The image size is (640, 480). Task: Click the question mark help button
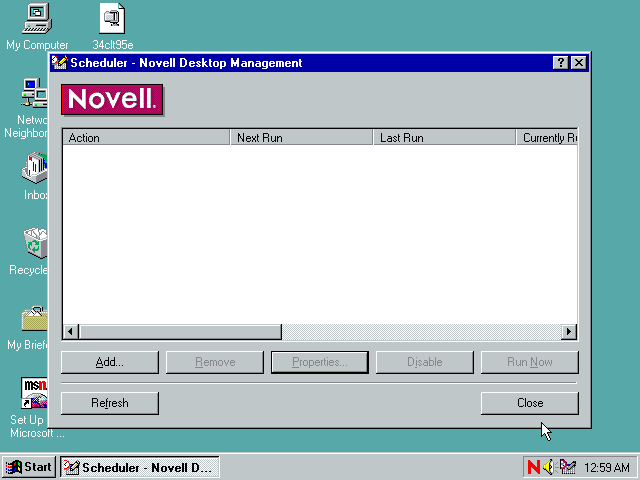pos(560,63)
